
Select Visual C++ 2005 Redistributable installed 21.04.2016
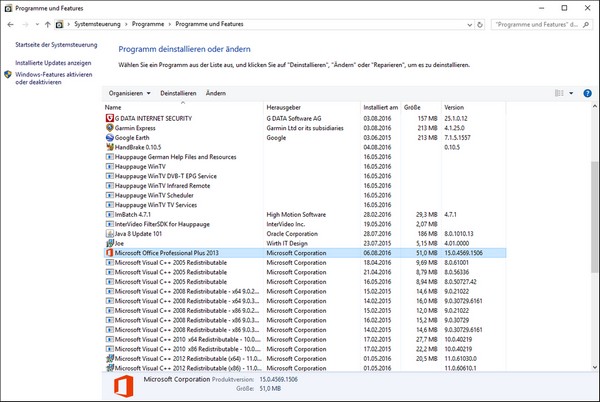point(305,272)
